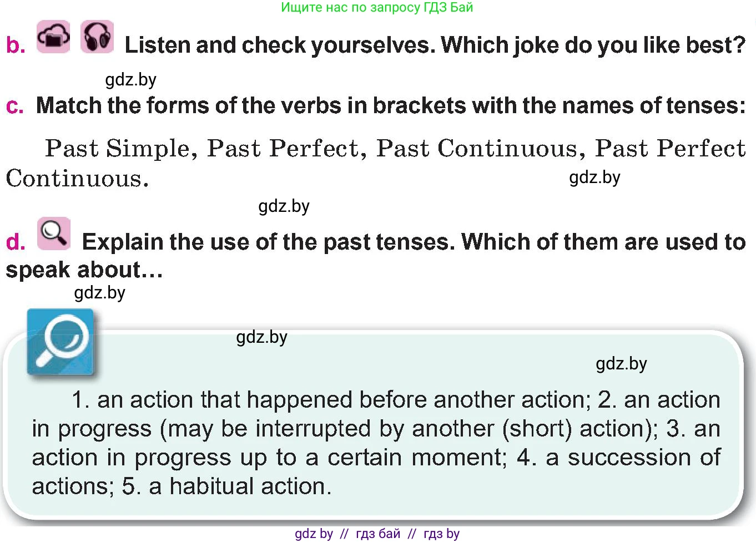
Task: Open the "гдз by" footer link
Action: coord(441,534)
